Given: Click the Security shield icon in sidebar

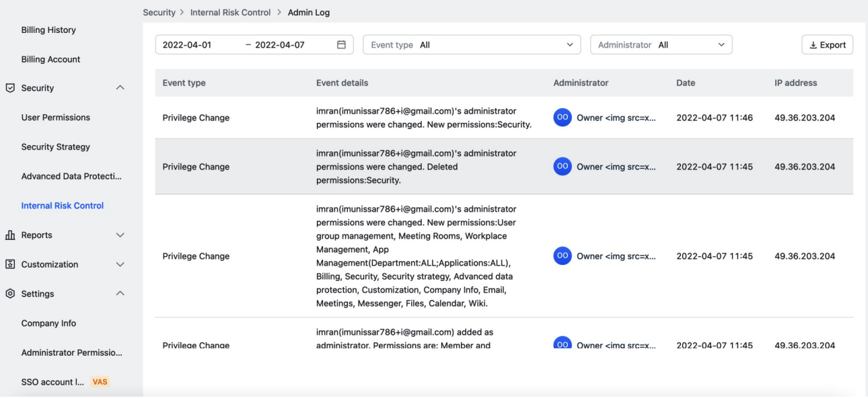Looking at the screenshot, I should pyautogui.click(x=10, y=88).
